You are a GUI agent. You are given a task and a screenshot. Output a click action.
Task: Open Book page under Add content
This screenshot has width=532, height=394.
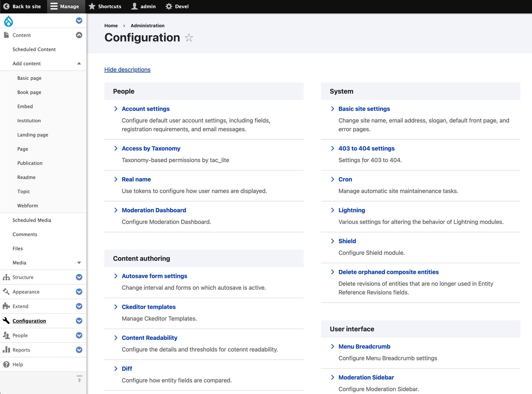tap(29, 92)
